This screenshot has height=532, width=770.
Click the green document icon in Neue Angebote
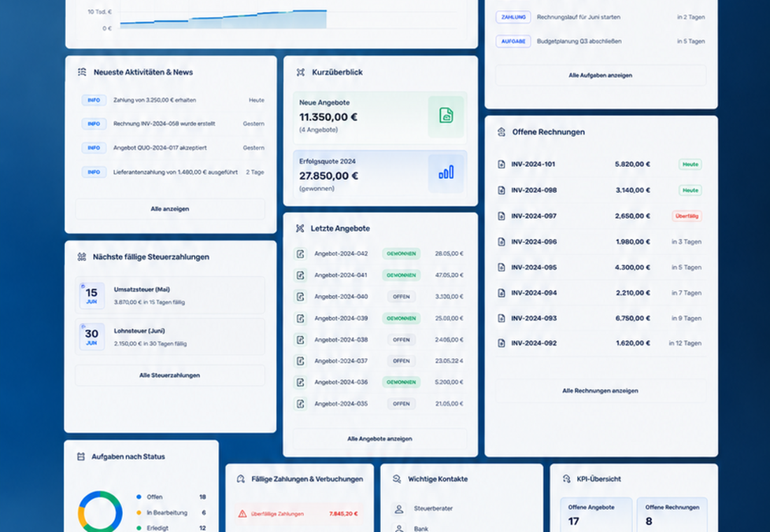[x=446, y=115]
